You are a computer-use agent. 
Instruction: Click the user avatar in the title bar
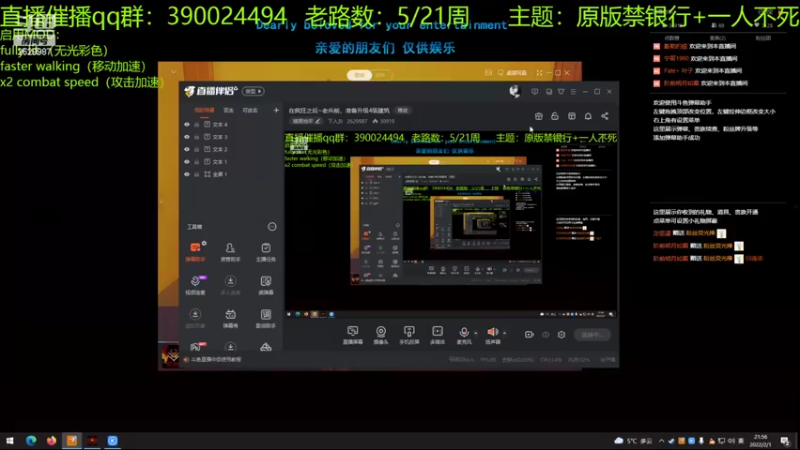[514, 91]
